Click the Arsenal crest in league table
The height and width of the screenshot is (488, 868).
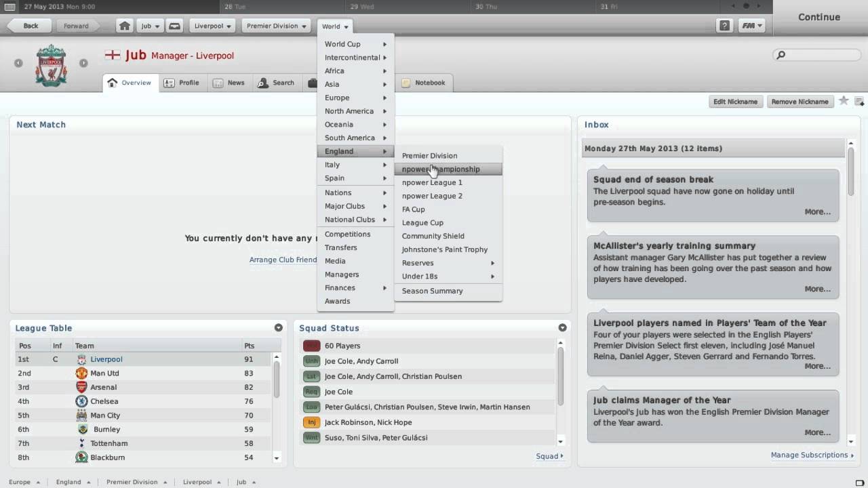pyautogui.click(x=81, y=387)
